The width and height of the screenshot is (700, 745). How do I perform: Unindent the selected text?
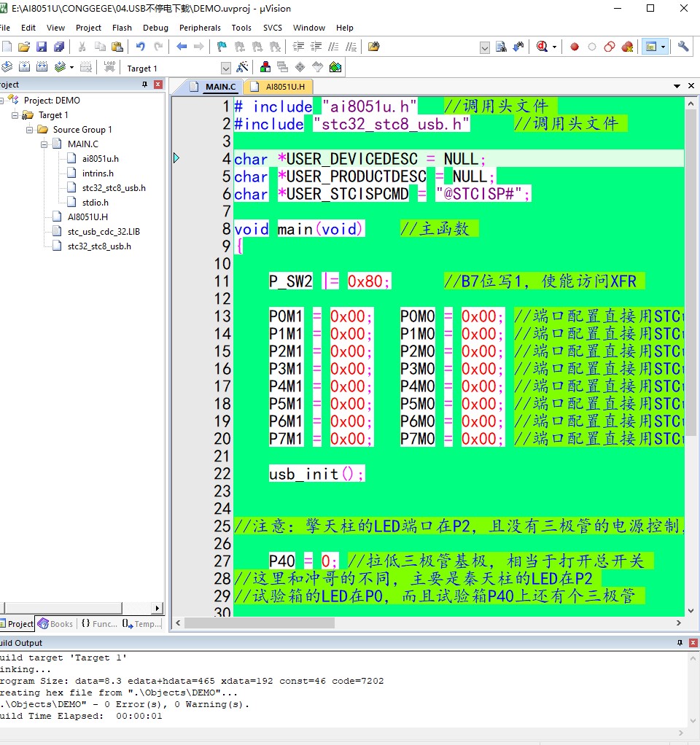[x=316, y=47]
